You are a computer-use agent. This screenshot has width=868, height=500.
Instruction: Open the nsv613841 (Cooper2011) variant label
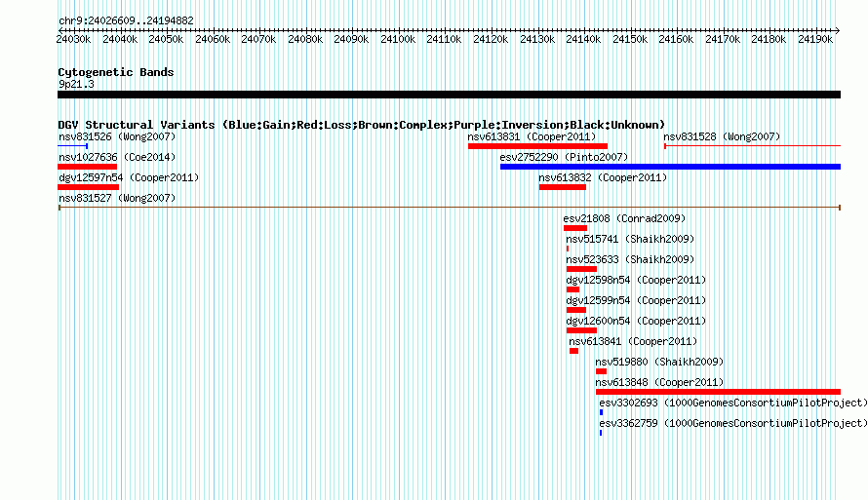pos(633,341)
